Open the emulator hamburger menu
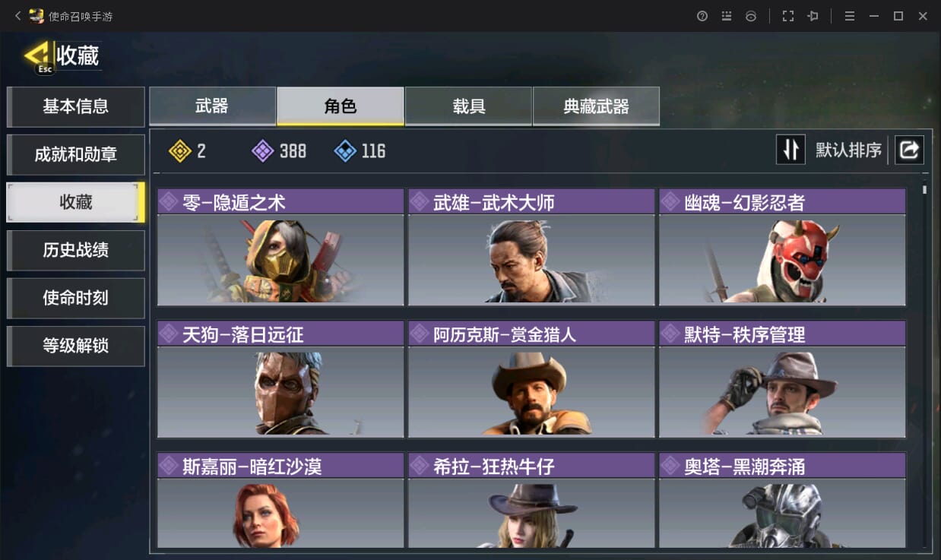This screenshot has width=941, height=560. coord(850,16)
